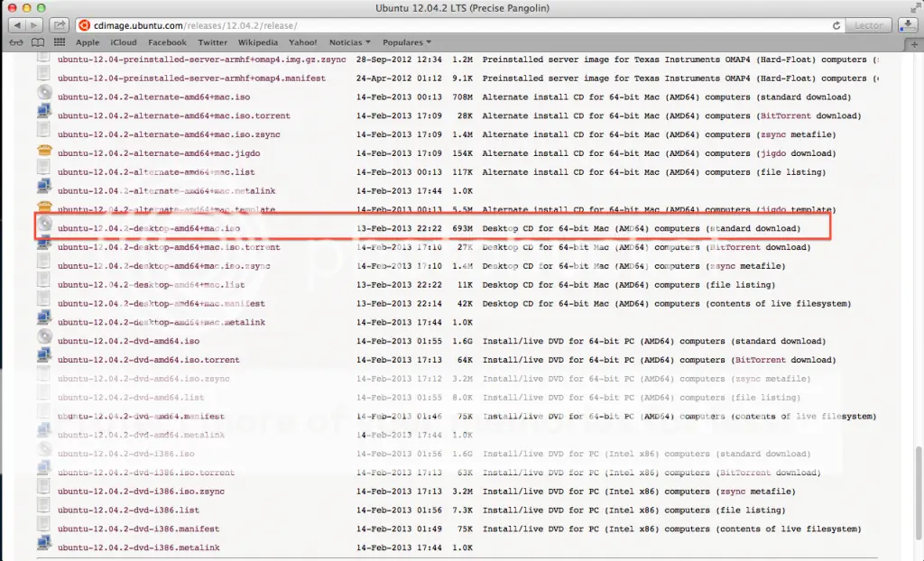Click the Ubuntu favicon in address bar
Viewport: 924px width, 561px height.
pos(84,25)
